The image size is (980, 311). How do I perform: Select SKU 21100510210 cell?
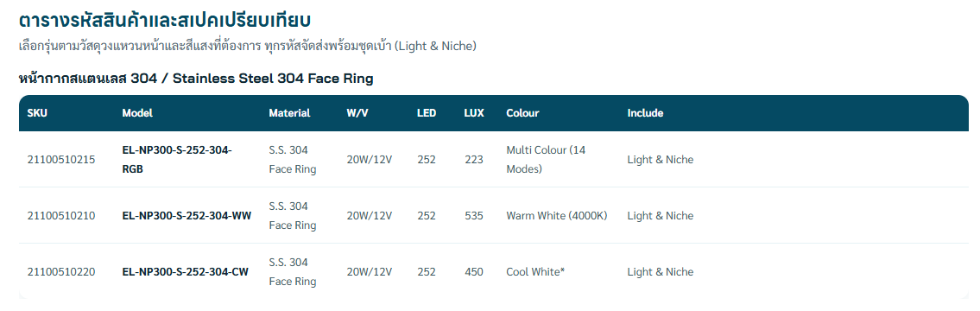[x=61, y=216]
